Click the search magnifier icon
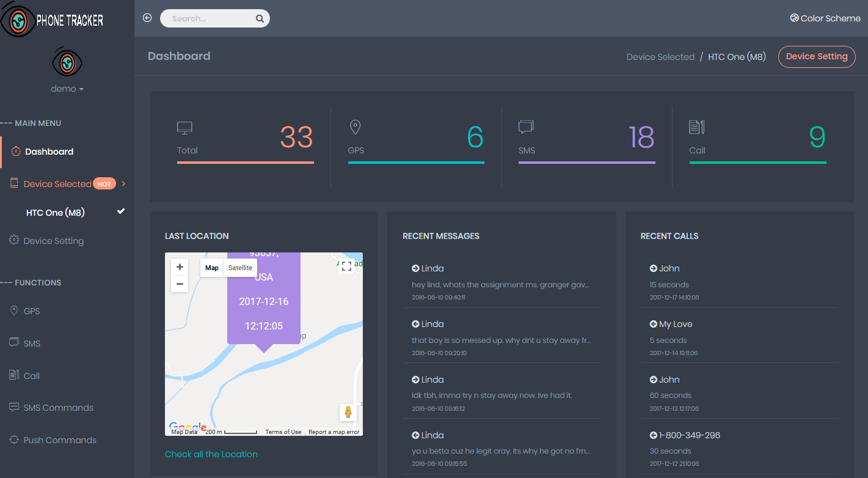 pos(260,18)
